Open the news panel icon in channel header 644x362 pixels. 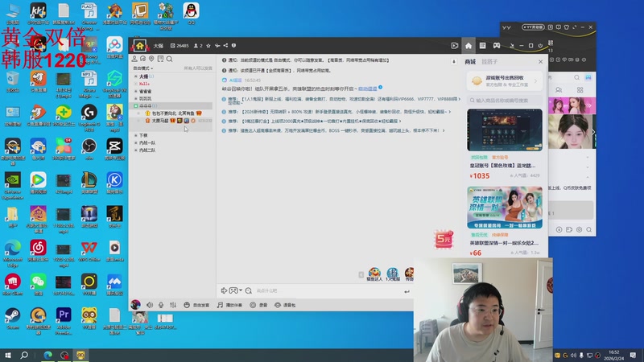click(x=482, y=46)
